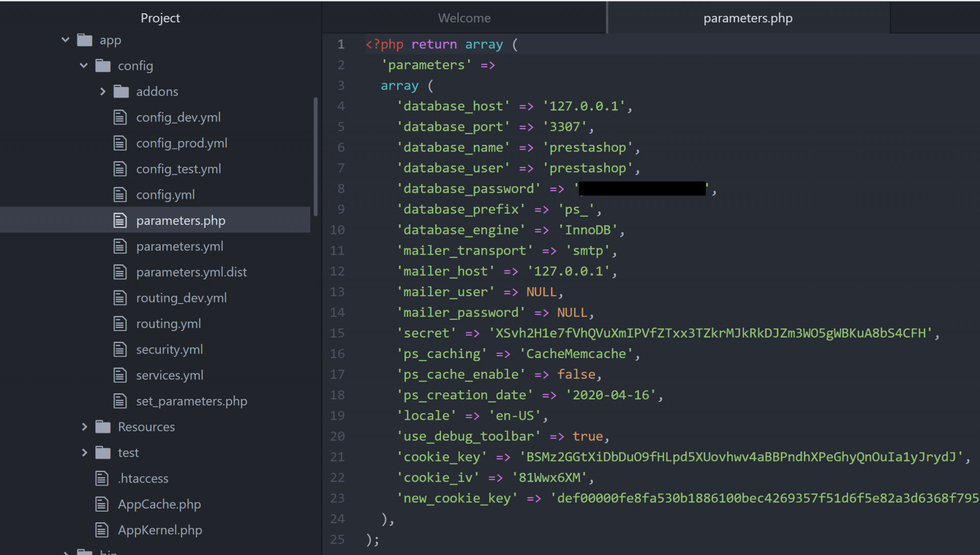Open .htaccess file in tree
Image resolution: width=980 pixels, height=555 pixels.
(143, 478)
